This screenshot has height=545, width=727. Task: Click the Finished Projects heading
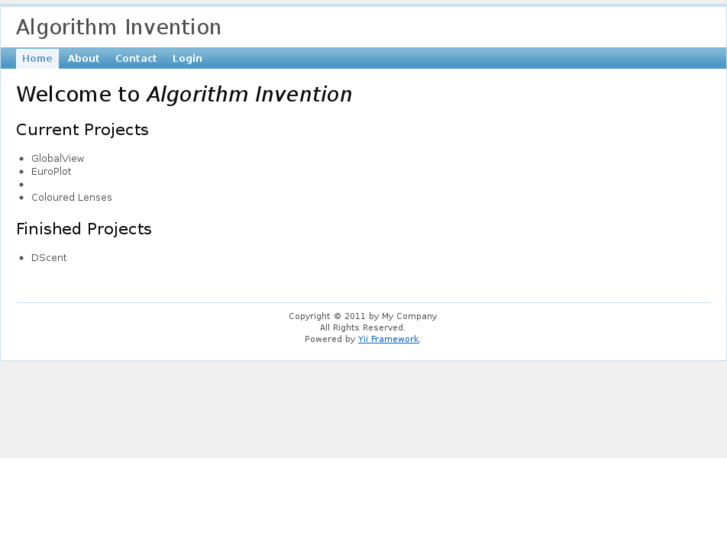coord(84,229)
